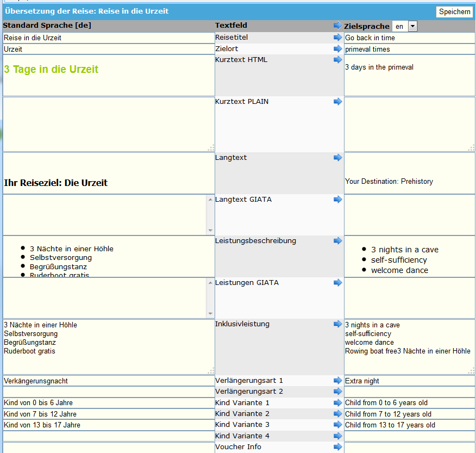Click the arrow icon next to Langtext
This screenshot has width=476, height=453.
click(x=337, y=158)
